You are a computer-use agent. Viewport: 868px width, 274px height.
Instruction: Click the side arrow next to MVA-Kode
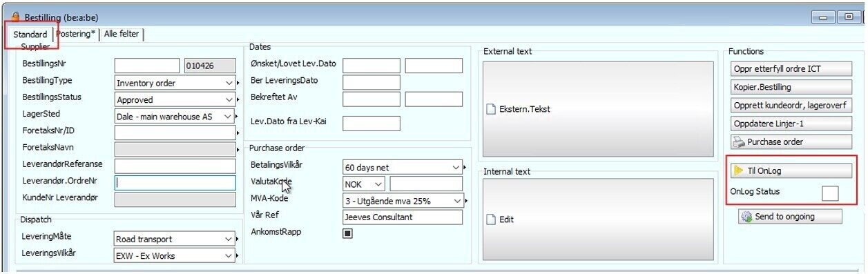coord(466,200)
